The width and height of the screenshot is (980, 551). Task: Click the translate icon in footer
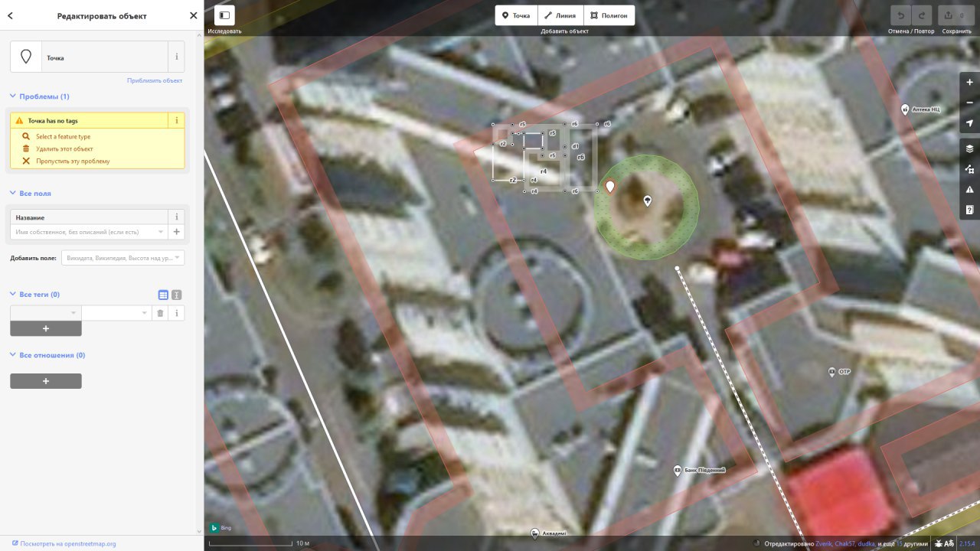[949, 543]
